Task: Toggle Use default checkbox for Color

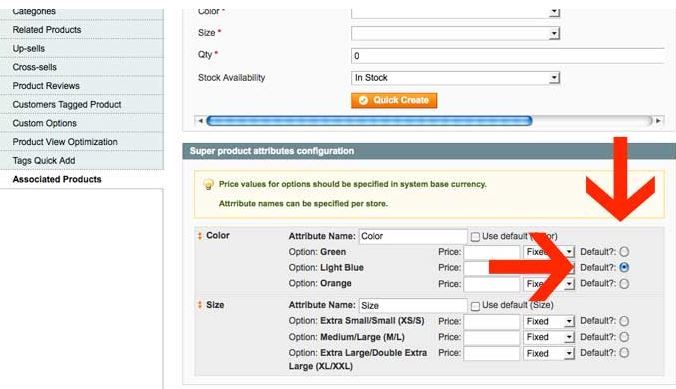Action: click(x=475, y=237)
